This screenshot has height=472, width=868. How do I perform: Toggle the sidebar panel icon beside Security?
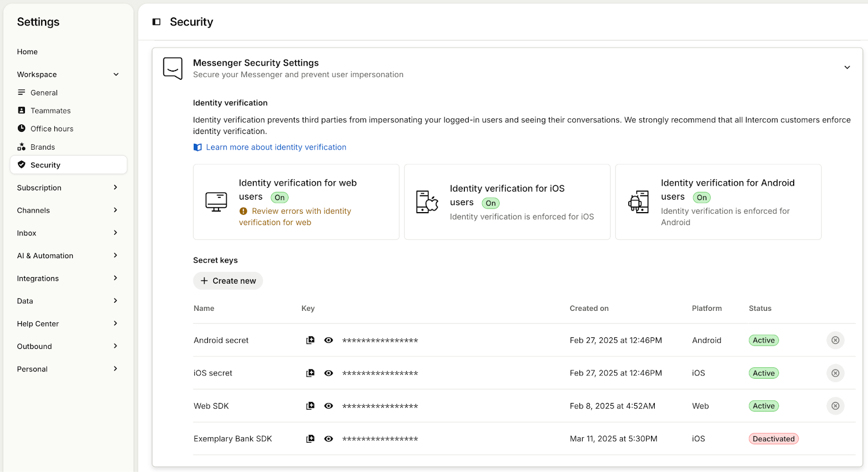pyautogui.click(x=156, y=22)
